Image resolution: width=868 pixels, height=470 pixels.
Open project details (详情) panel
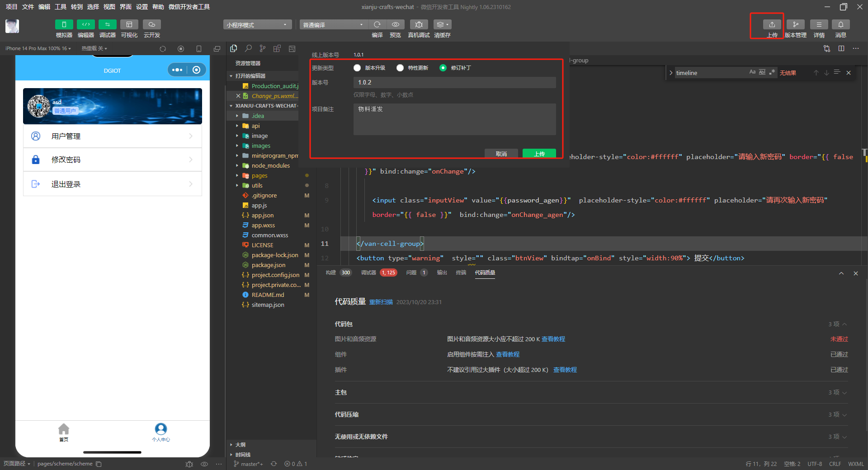click(819, 24)
